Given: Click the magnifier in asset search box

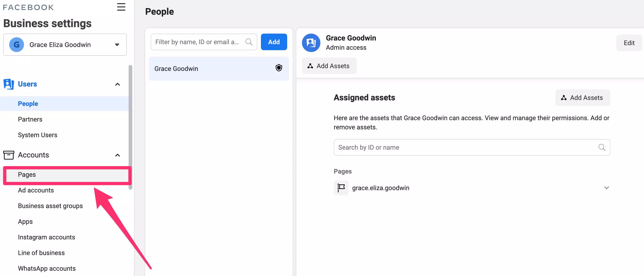Looking at the screenshot, I should 602,147.
